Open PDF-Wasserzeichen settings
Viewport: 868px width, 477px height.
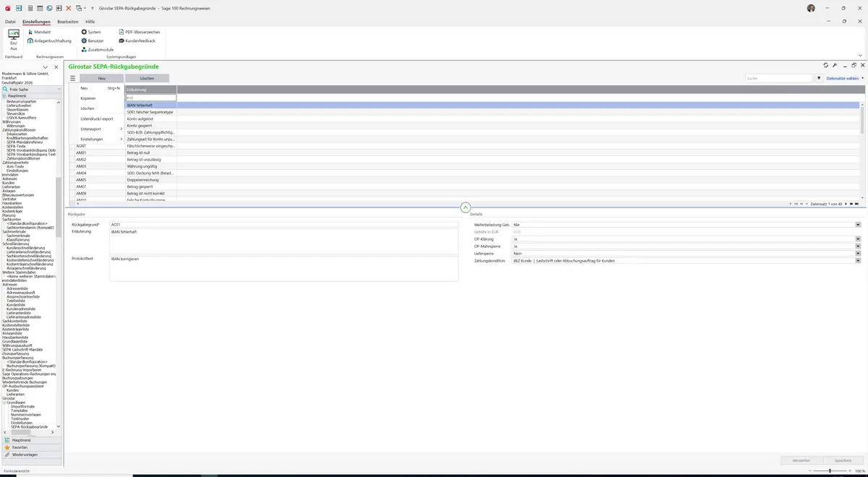point(139,32)
